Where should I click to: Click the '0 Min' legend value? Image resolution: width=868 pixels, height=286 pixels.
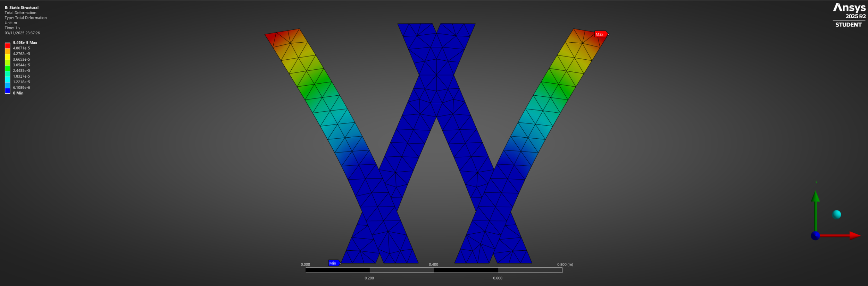pos(18,93)
